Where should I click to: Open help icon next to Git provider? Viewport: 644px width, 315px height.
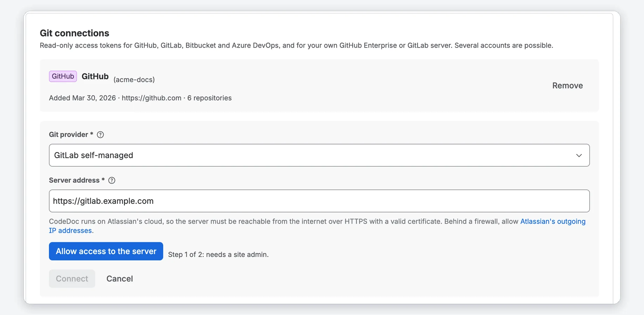100,135
